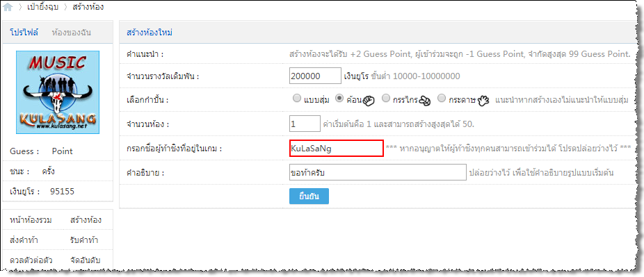Switch to the โปรไฟล์ tab

pos(24,33)
